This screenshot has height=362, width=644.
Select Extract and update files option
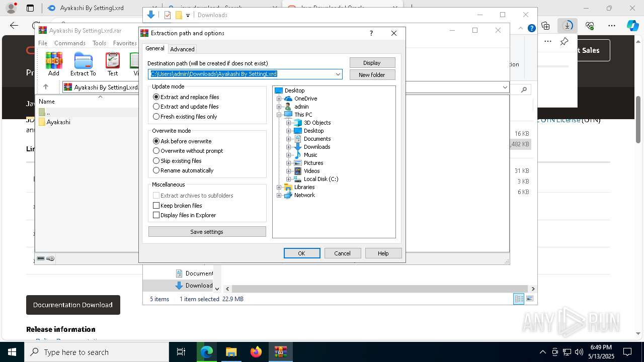pyautogui.click(x=186, y=107)
